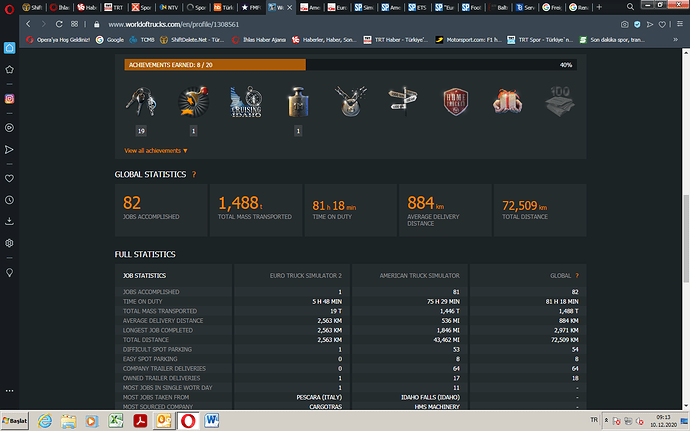The height and width of the screenshot is (431, 690).
Task: Switch to the TRT tab
Action: (x=114, y=7)
